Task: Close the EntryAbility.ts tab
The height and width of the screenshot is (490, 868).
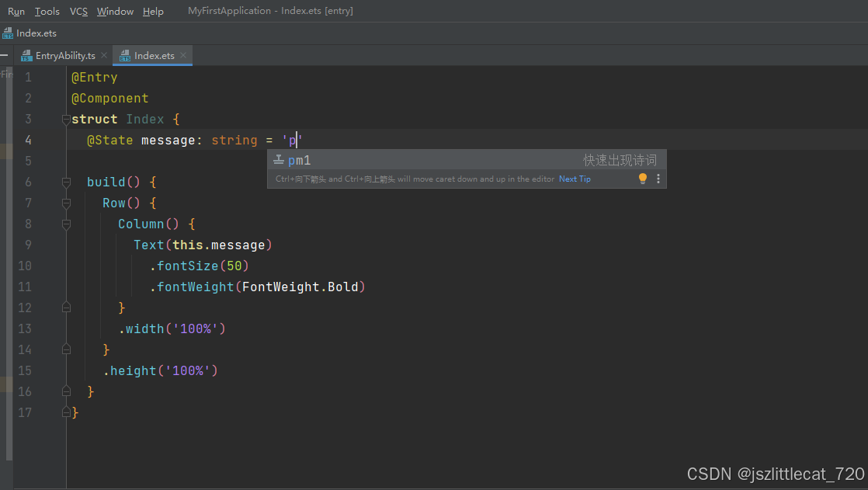Action: tap(104, 56)
